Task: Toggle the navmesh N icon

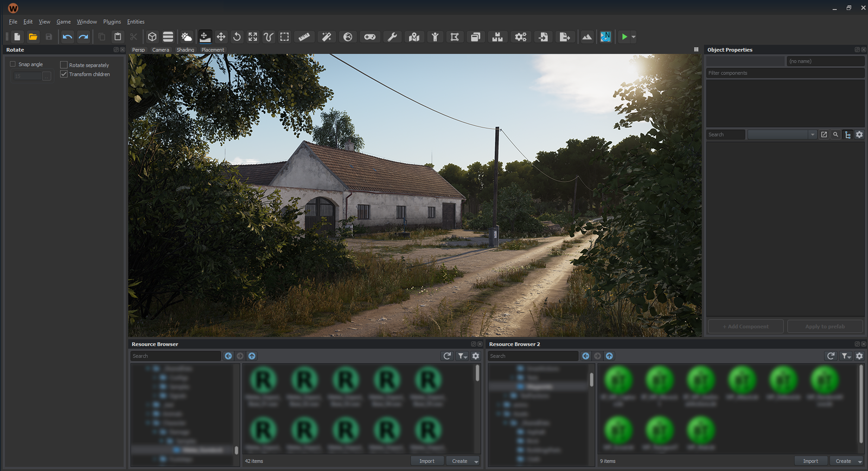Action: pyautogui.click(x=605, y=37)
